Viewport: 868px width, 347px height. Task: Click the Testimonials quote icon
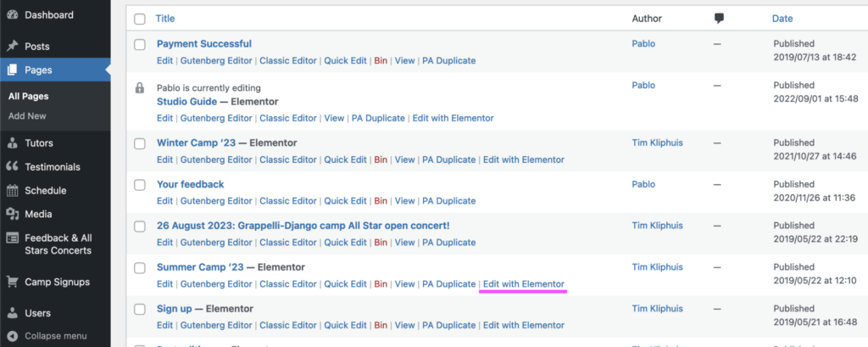(x=12, y=167)
